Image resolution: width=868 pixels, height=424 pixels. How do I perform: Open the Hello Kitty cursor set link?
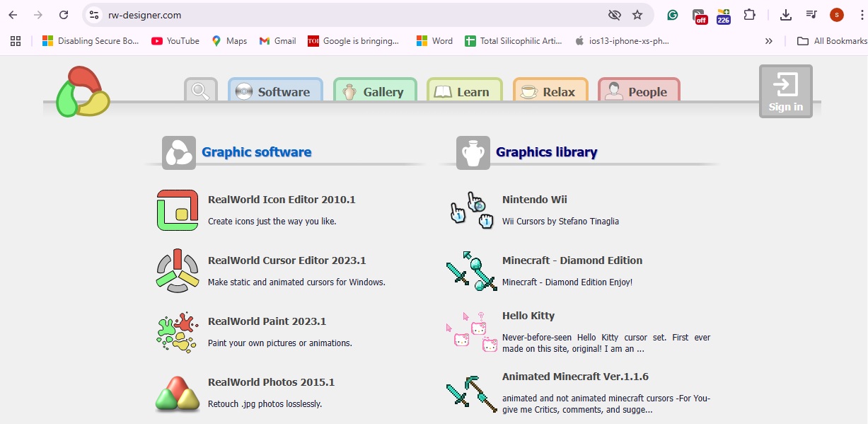tap(528, 316)
